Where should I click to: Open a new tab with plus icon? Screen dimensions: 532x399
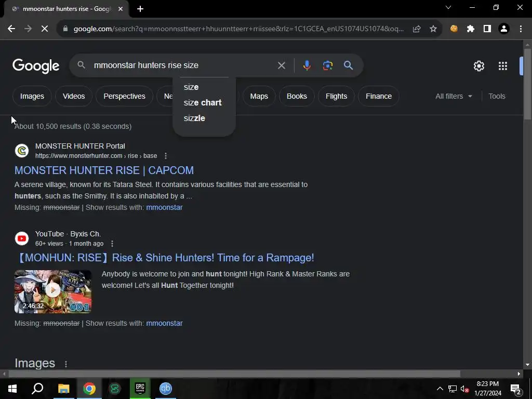pyautogui.click(x=140, y=9)
